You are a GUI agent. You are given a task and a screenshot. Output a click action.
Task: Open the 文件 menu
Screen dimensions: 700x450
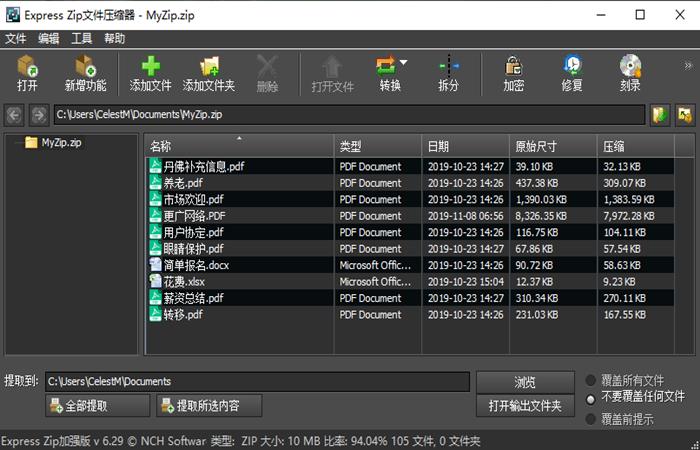coord(16,39)
